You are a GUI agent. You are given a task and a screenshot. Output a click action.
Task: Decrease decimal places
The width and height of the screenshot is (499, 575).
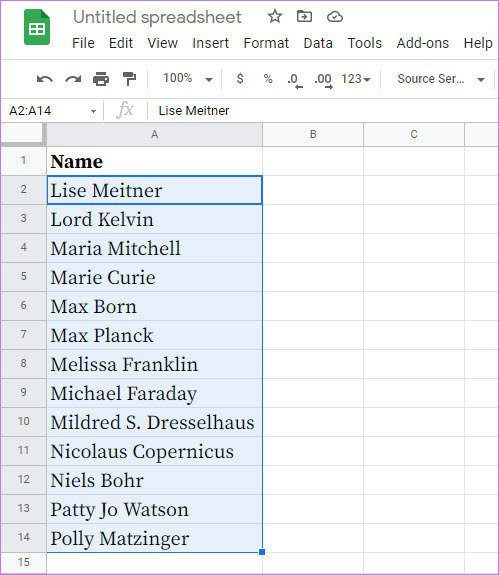click(295, 80)
